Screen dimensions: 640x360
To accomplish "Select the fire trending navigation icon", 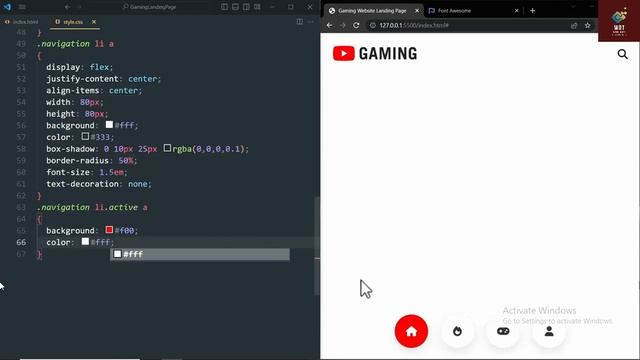I will pos(457,331).
